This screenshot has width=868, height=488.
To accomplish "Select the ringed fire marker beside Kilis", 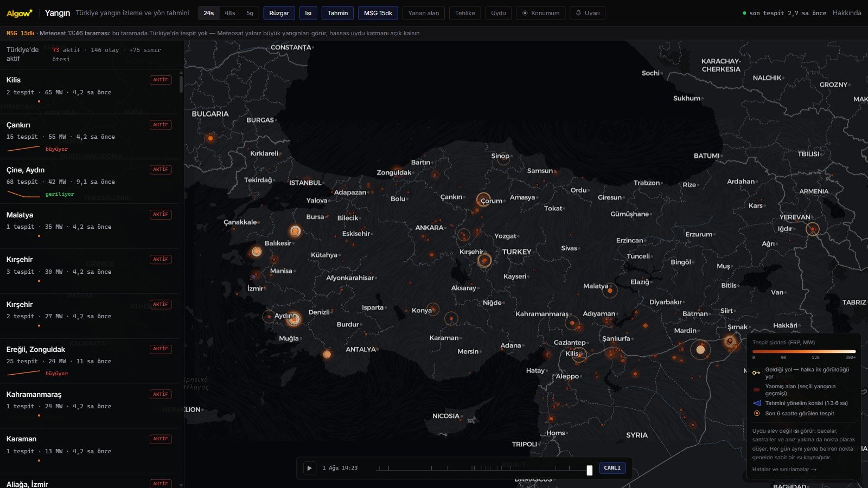I will pos(580,355).
